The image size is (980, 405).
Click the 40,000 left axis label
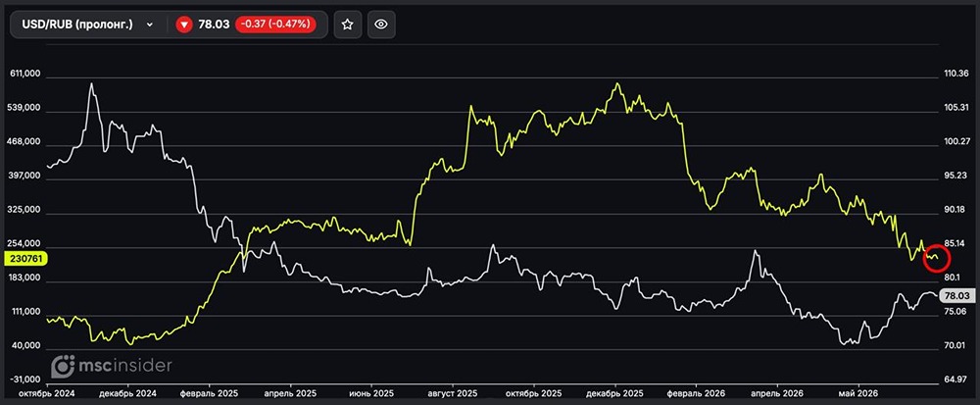click(28, 345)
